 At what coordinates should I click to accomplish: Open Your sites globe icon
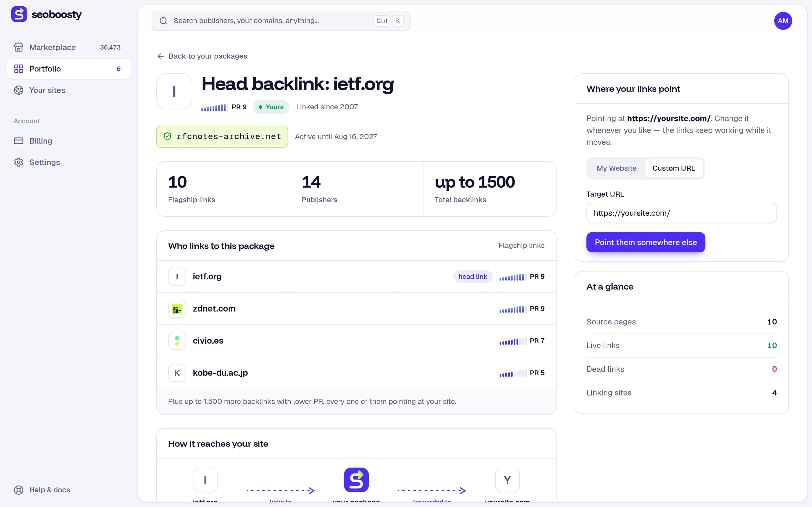[18, 90]
